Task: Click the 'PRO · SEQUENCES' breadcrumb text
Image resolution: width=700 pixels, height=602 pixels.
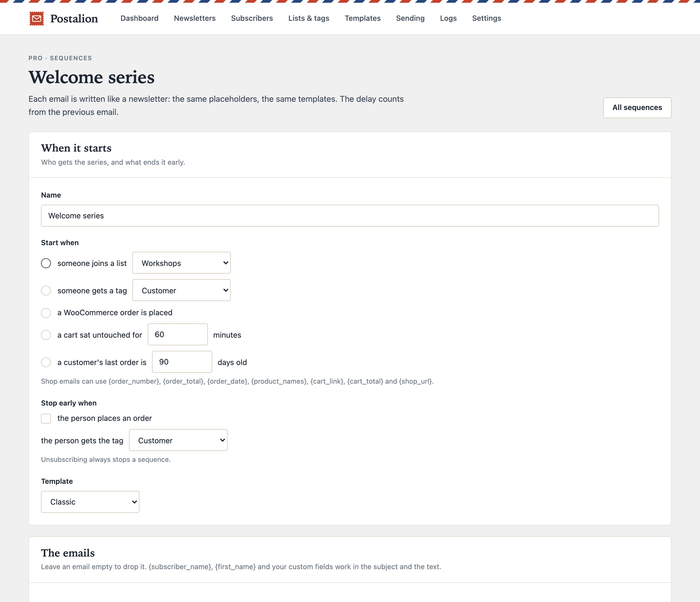Action: tap(60, 58)
